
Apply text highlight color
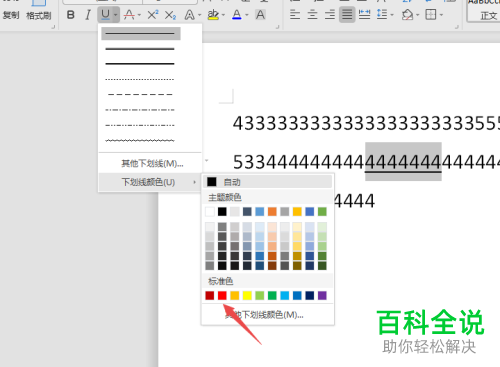pyautogui.click(x=213, y=15)
